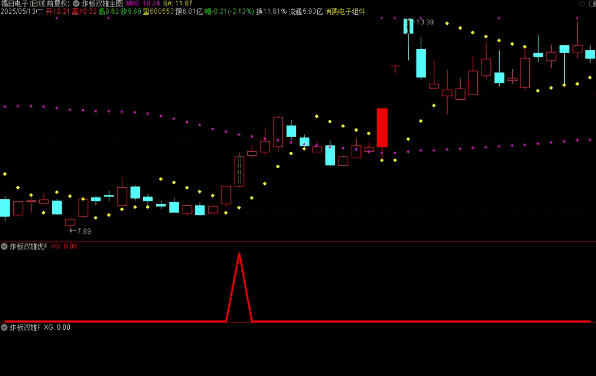Select the cyan candle beside the 13.39 label
The width and height of the screenshot is (596, 376).
408,26
